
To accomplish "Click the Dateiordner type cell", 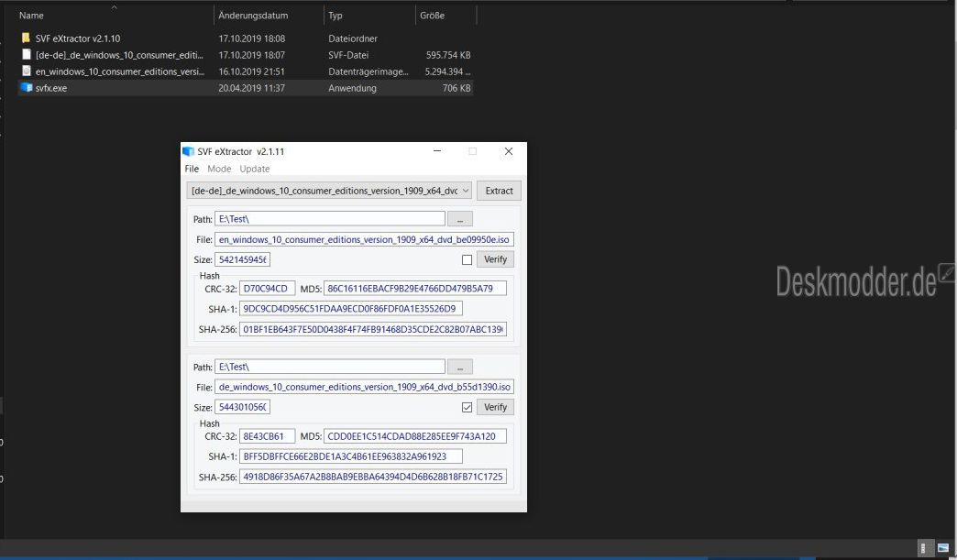I will (353, 38).
